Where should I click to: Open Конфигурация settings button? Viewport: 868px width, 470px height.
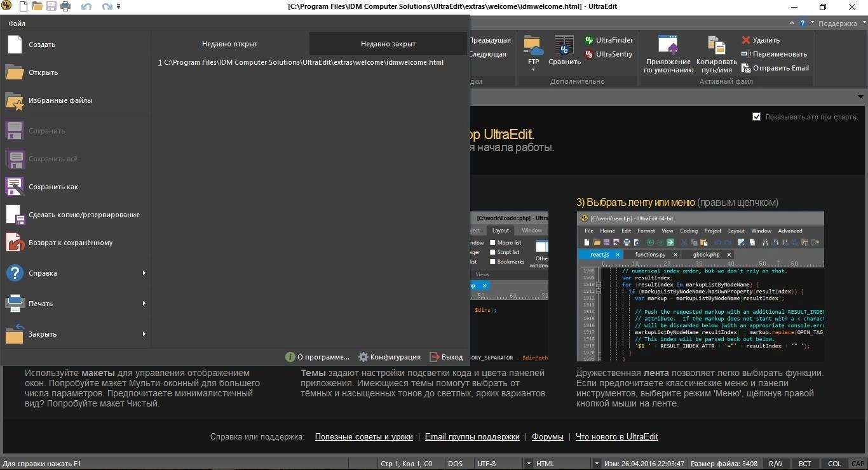pos(390,357)
